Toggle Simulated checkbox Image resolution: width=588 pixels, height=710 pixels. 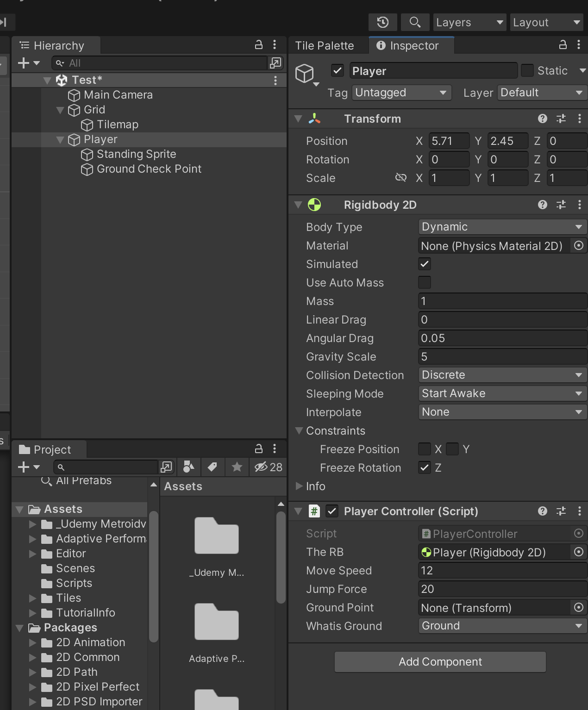coord(425,264)
